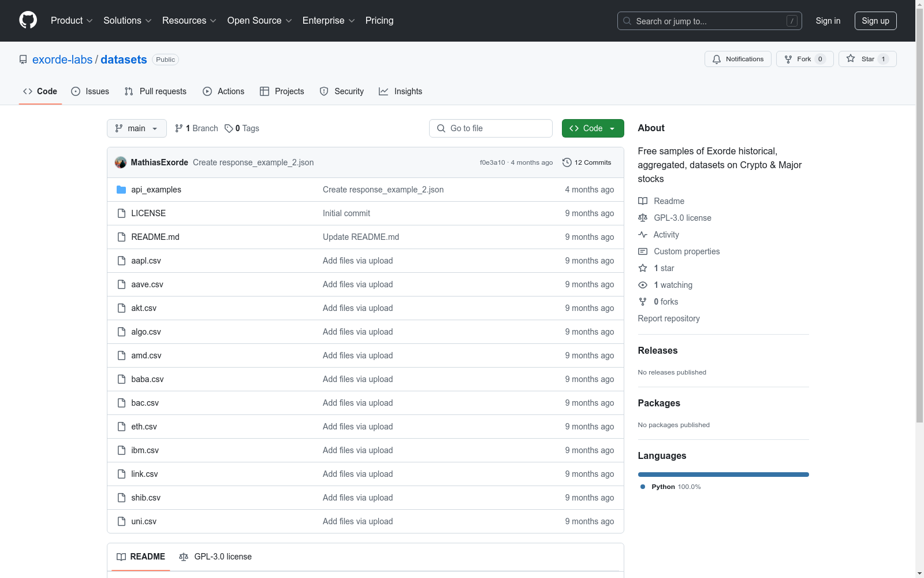The height and width of the screenshot is (578, 924).
Task: Open the ibm.csv file
Action: click(145, 450)
